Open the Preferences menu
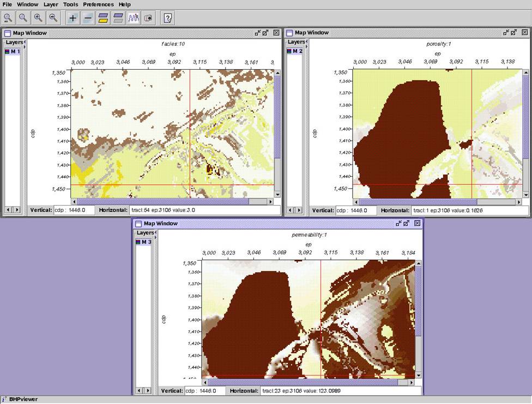532x404 pixels. (99, 4)
